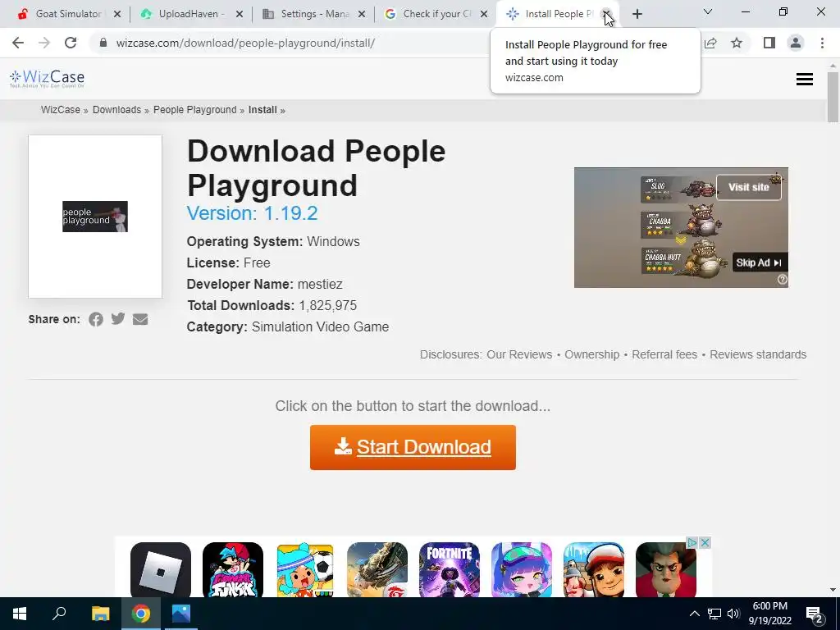Open Referral fees disclosure link
Image resolution: width=840 pixels, height=630 pixels.
[x=664, y=354]
